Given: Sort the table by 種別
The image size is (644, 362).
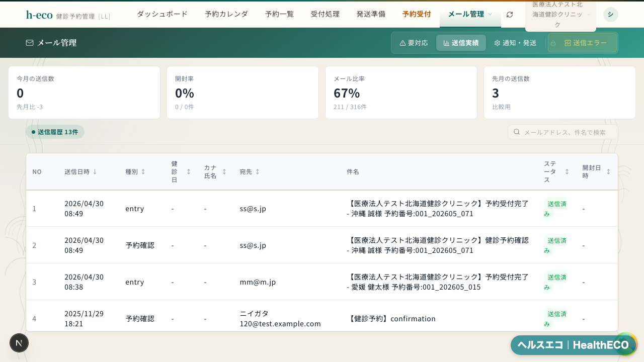Looking at the screenshot, I should tap(135, 171).
